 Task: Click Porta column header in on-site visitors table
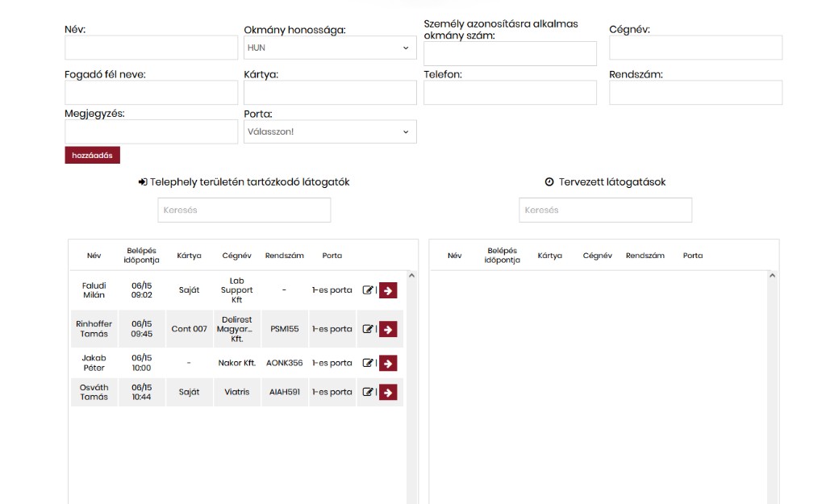pyautogui.click(x=332, y=256)
